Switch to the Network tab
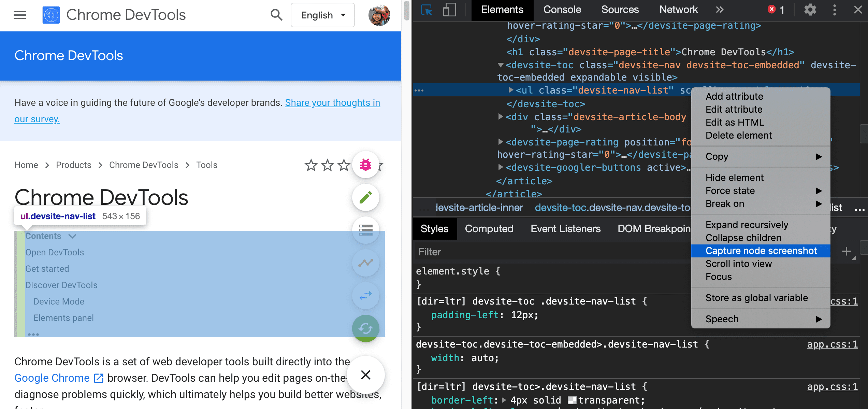This screenshot has height=409, width=868. 678,10
